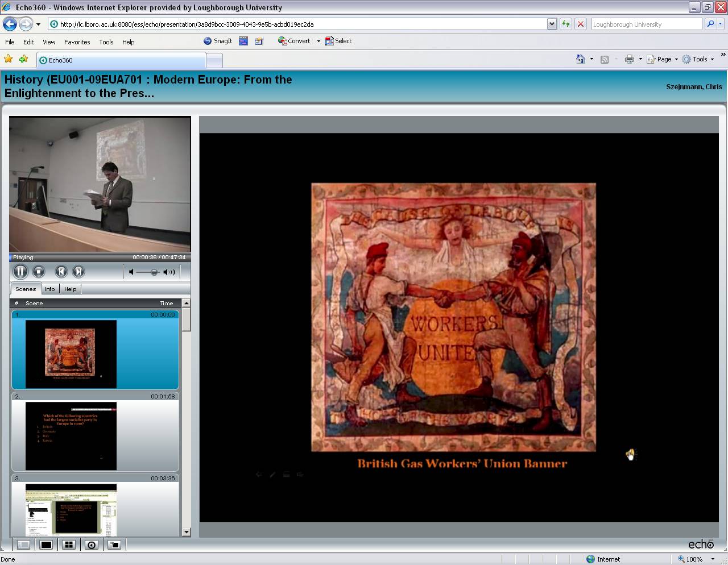
Task: Expand the address bar history dropdown
Action: (x=552, y=24)
